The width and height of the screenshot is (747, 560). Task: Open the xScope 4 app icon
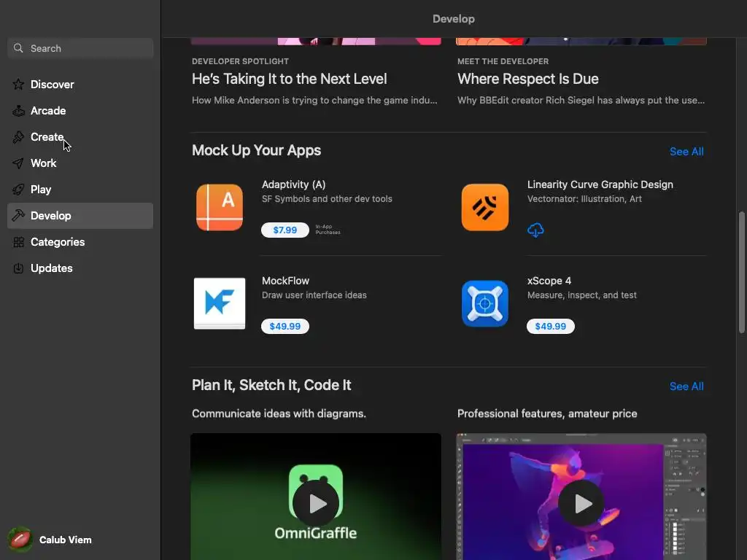click(x=484, y=304)
